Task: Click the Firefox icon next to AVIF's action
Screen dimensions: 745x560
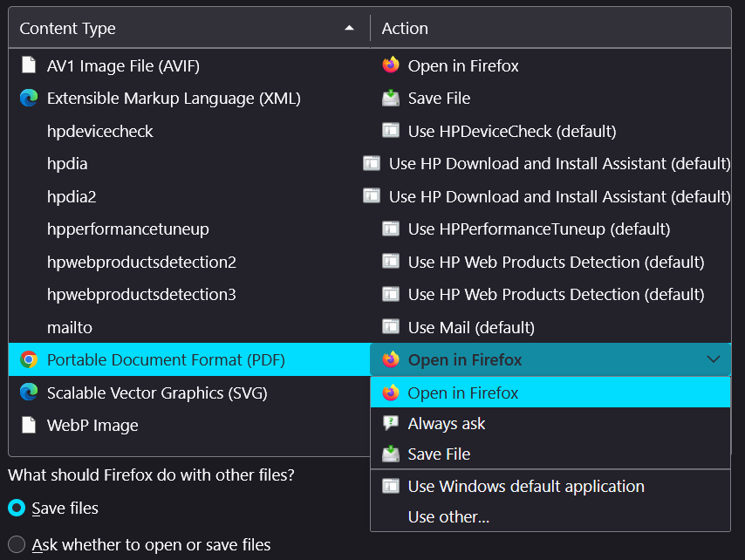Action: (x=390, y=65)
